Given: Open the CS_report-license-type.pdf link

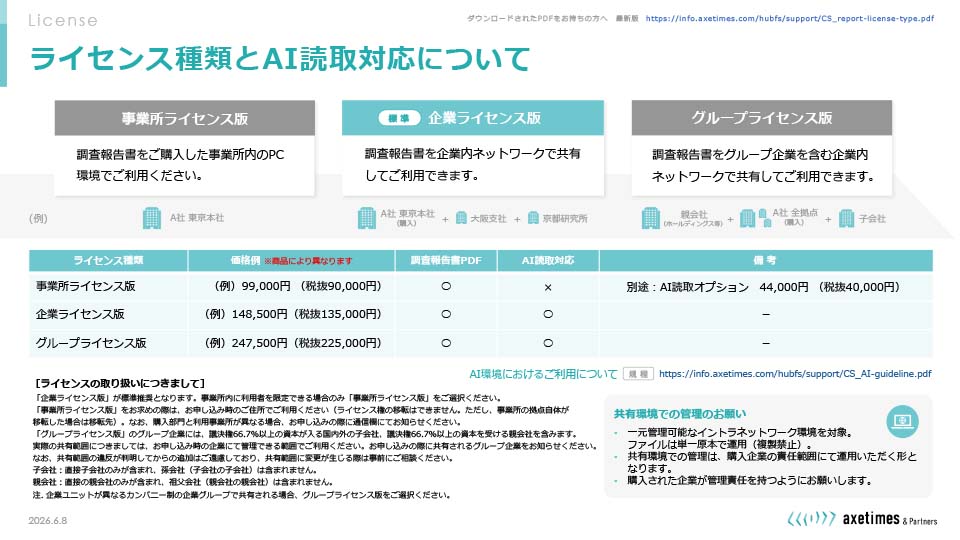Looking at the screenshot, I should [790, 18].
